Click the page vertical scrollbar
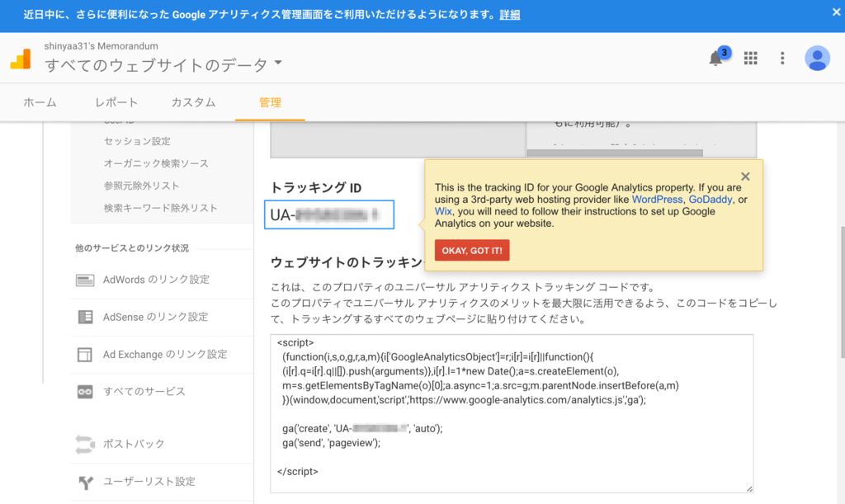Image resolution: width=845 pixels, height=504 pixels. point(843,292)
